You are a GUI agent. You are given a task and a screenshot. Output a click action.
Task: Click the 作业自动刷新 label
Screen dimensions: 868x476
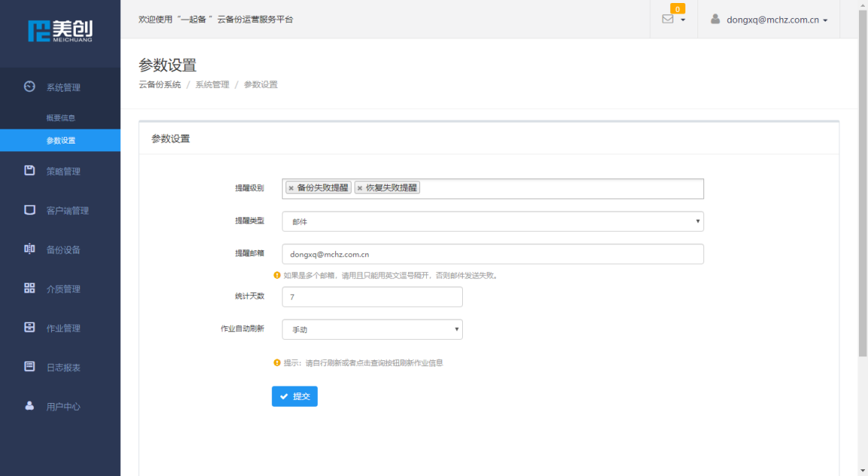tap(243, 329)
